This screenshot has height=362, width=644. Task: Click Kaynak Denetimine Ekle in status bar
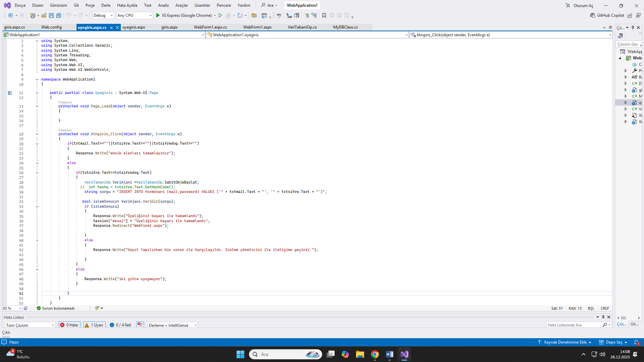pos(565,342)
